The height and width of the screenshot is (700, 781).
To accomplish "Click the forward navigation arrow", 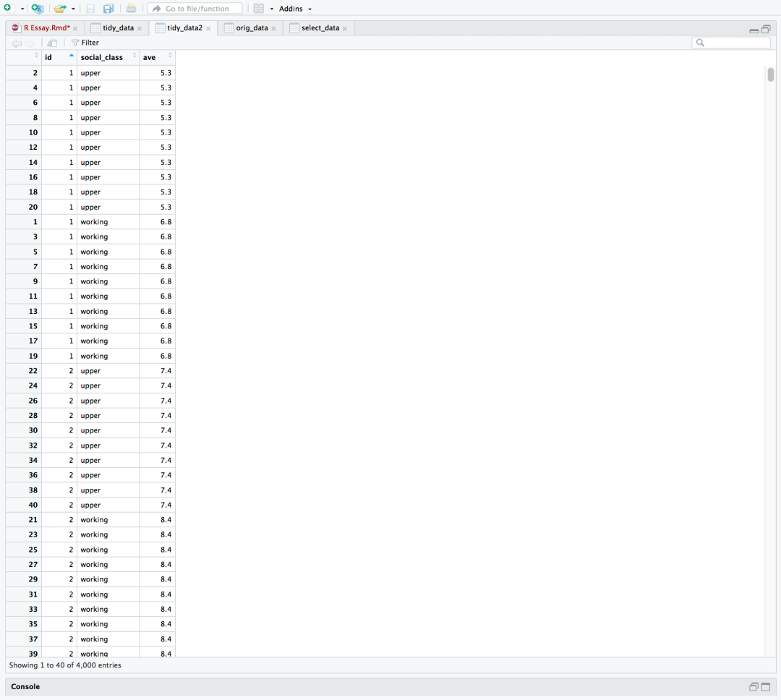I will click(x=30, y=43).
